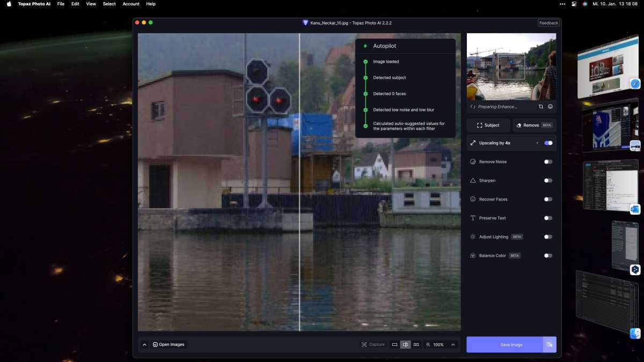The image size is (644, 362).
Task: Open the Apple menu
Action: click(x=9, y=4)
